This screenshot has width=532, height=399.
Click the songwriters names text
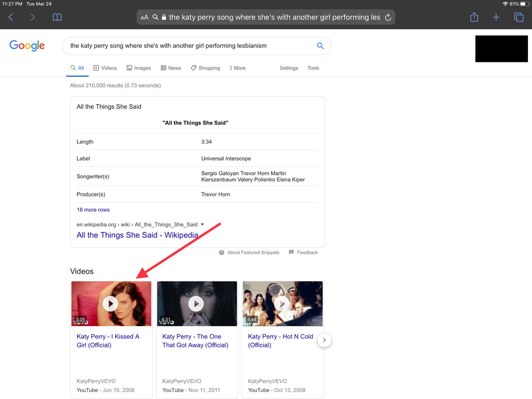point(253,177)
